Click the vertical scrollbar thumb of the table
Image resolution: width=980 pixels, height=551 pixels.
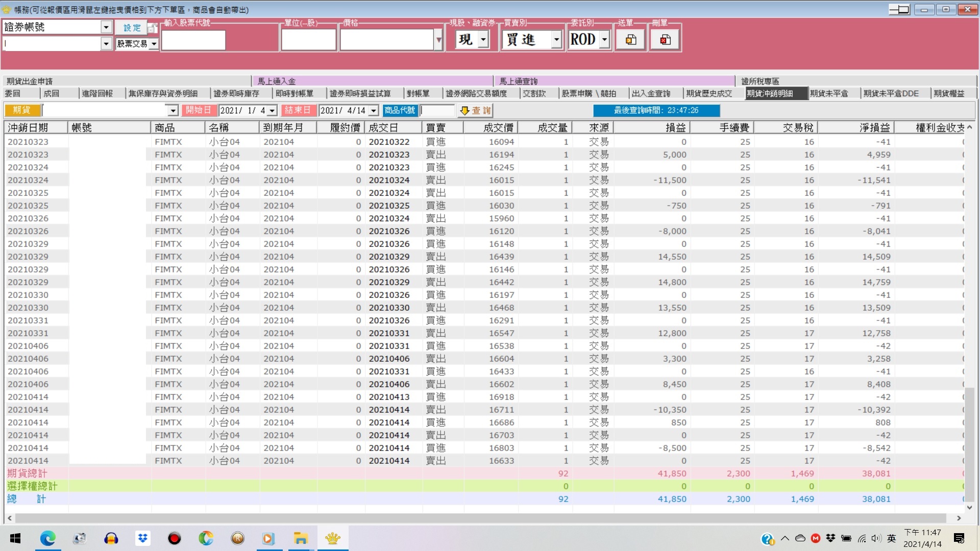[x=969, y=444]
